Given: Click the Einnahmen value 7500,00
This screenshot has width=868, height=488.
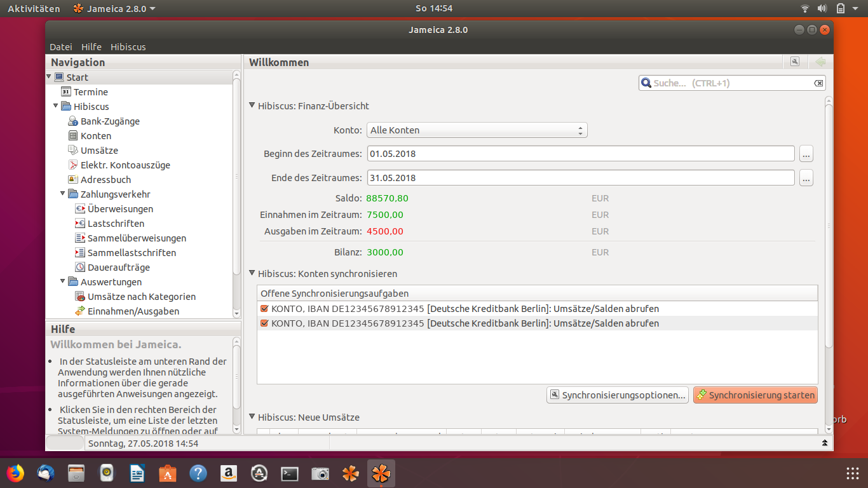Looking at the screenshot, I should click(385, 215).
